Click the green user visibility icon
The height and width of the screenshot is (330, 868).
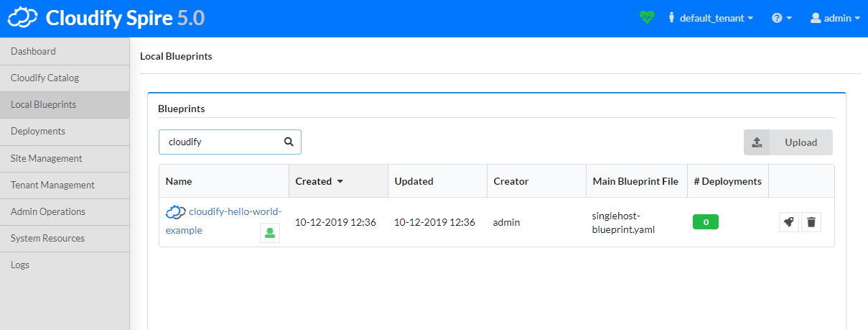coord(270,233)
